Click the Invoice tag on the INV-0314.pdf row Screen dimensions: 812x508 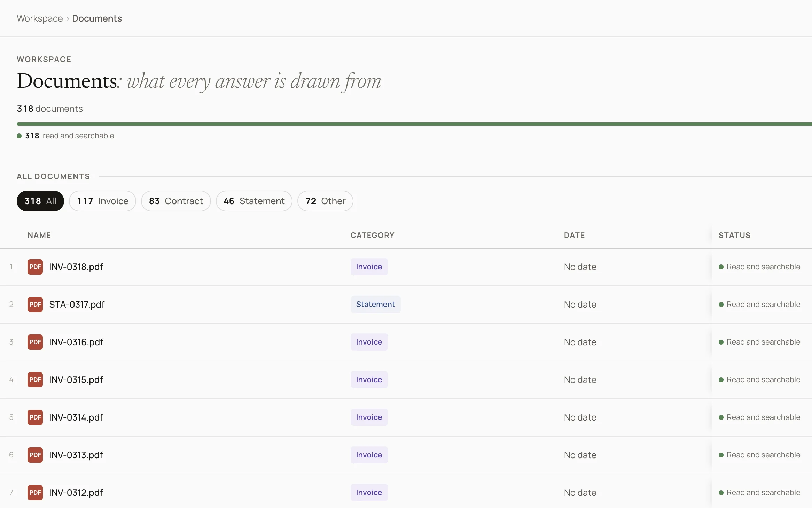(369, 417)
